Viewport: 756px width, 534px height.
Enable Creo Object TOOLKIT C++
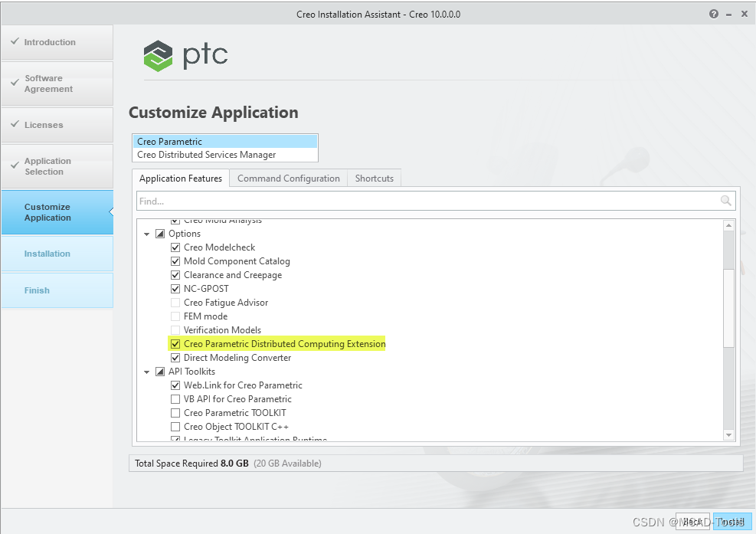(x=175, y=427)
